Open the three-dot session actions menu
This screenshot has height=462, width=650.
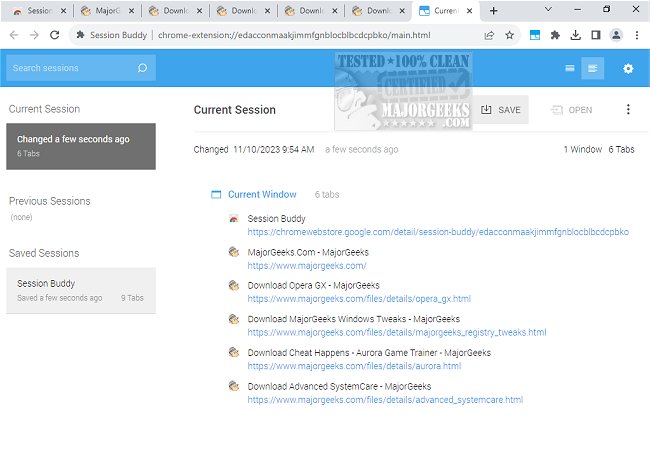tap(628, 110)
